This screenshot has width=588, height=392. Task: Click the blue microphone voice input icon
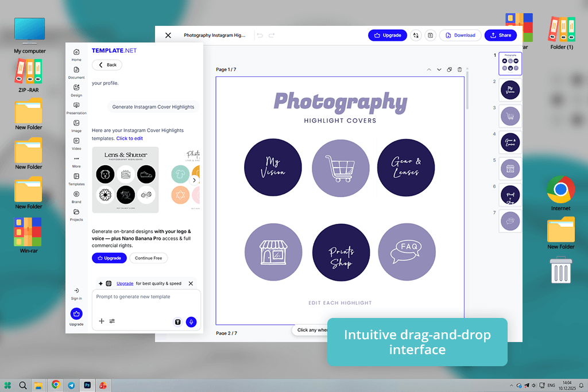pos(191,322)
